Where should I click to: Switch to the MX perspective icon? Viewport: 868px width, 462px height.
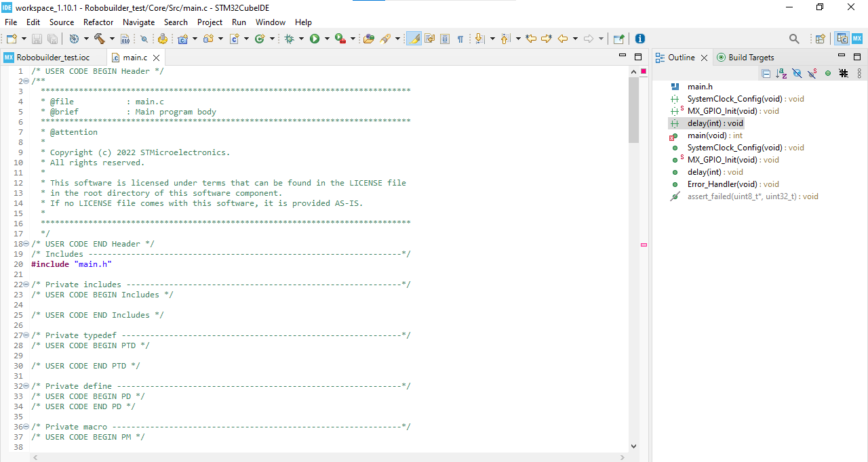tap(857, 39)
